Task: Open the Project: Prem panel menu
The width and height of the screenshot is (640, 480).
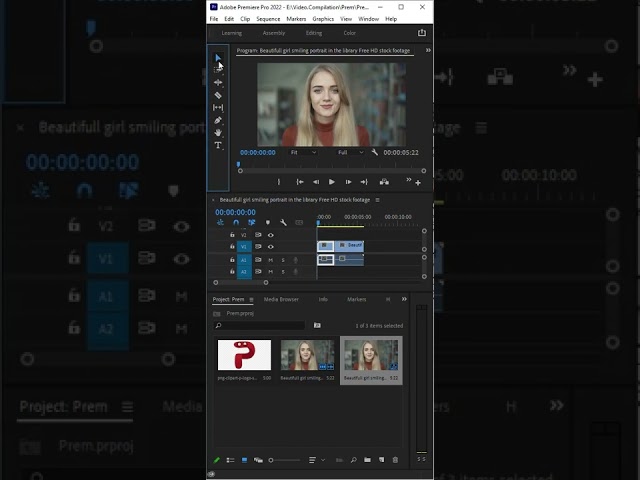Action: [251, 300]
